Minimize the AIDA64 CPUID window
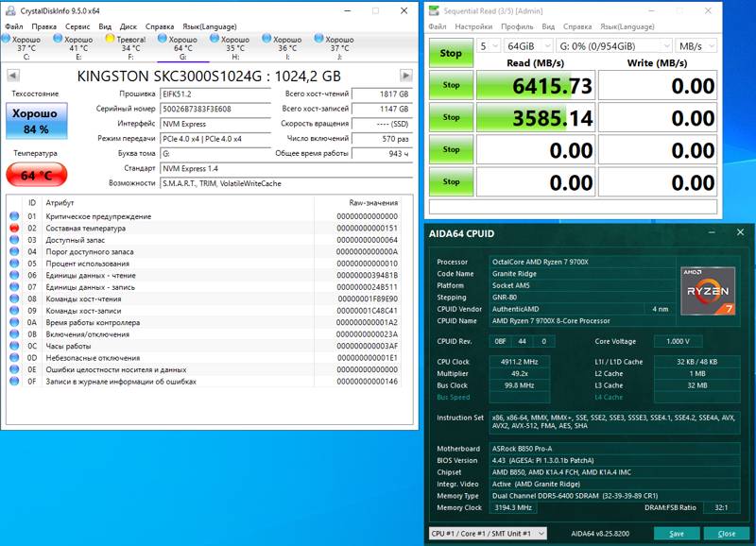 [x=713, y=232]
